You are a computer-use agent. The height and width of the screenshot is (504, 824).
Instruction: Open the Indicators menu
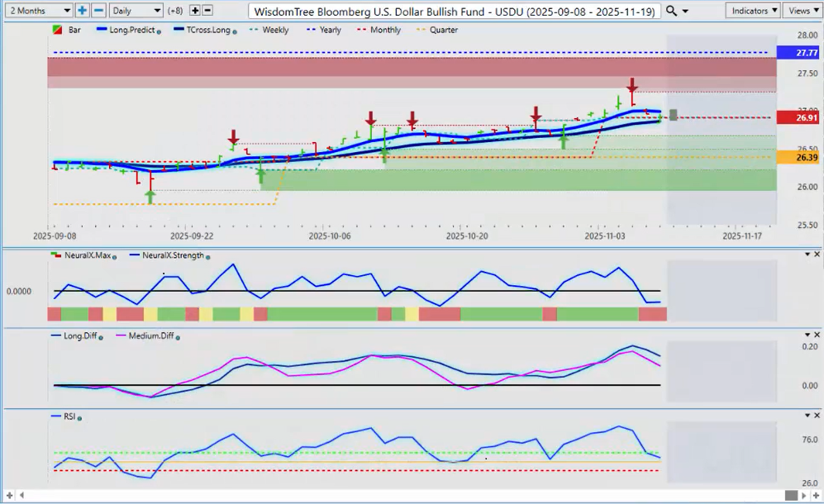pyautogui.click(x=753, y=11)
